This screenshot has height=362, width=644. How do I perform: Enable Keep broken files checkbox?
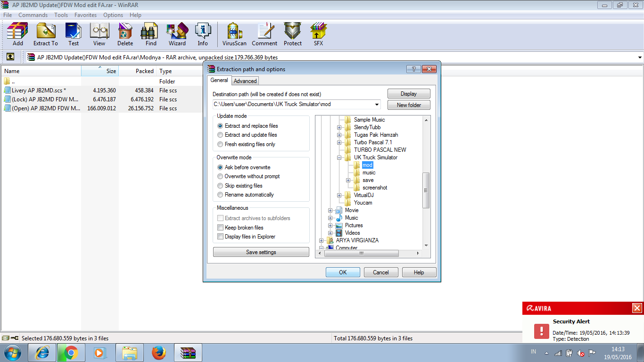220,228
